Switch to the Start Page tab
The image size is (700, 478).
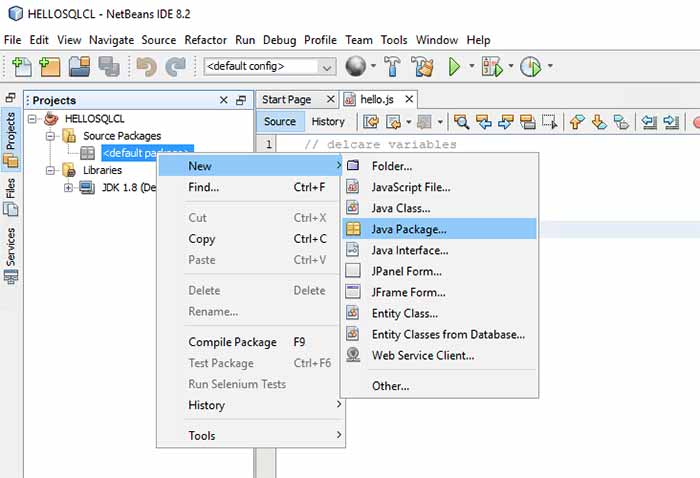pos(287,100)
